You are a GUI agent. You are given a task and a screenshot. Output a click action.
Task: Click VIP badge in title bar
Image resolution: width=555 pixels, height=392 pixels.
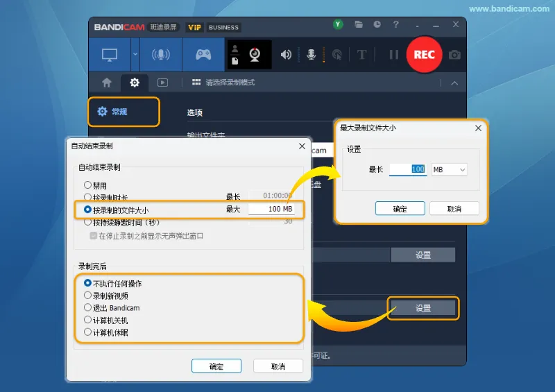click(194, 27)
